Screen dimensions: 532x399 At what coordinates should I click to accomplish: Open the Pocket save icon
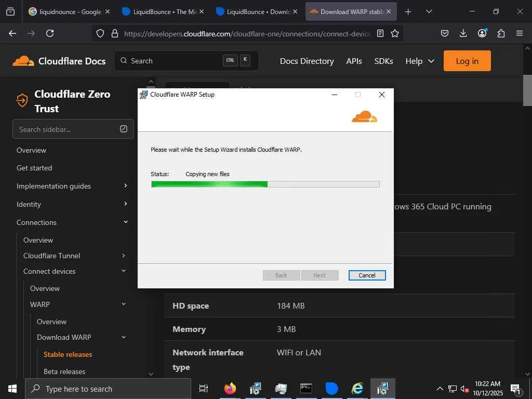pos(445,33)
